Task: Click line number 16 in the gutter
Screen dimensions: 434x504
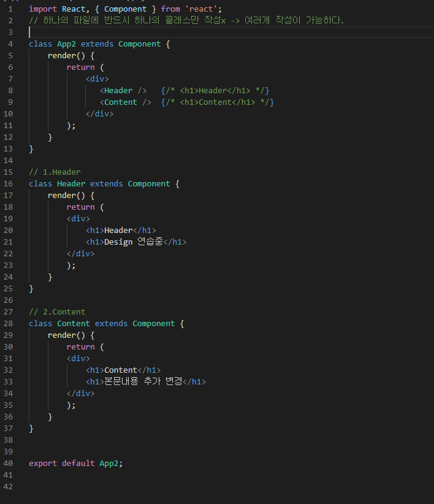Action: 9,184
